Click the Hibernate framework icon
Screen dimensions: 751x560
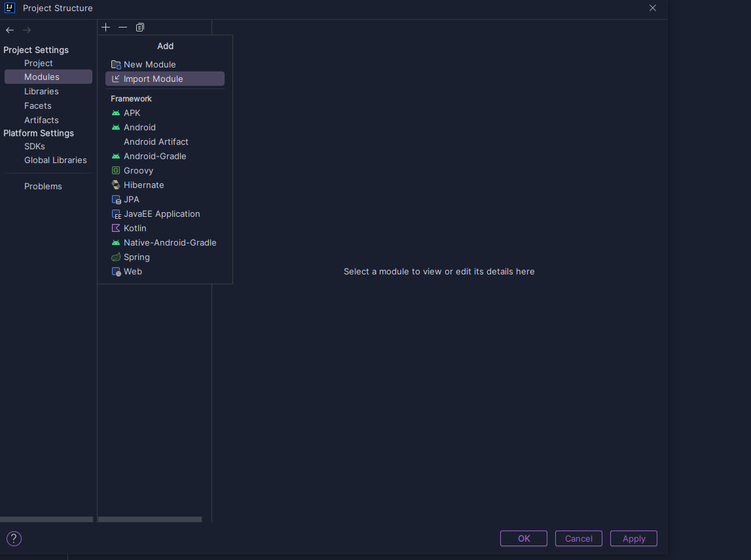coord(116,185)
